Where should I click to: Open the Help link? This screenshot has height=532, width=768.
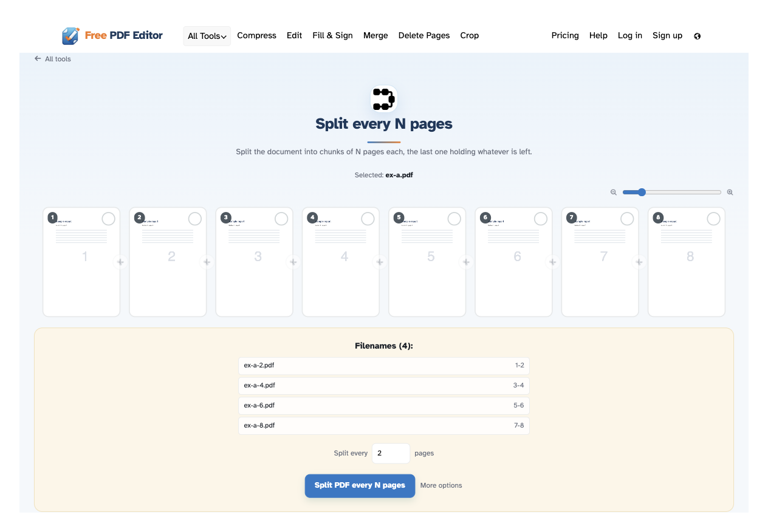pyautogui.click(x=598, y=36)
